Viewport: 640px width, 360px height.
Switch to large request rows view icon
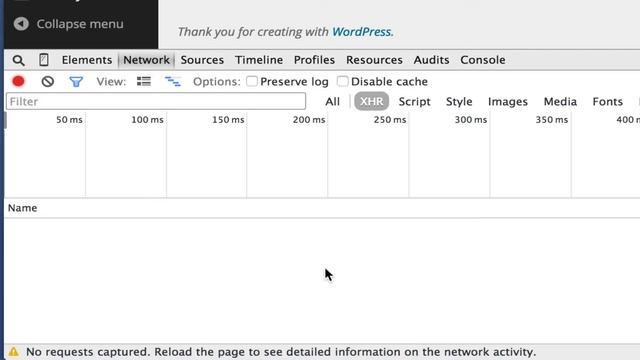pos(144,81)
